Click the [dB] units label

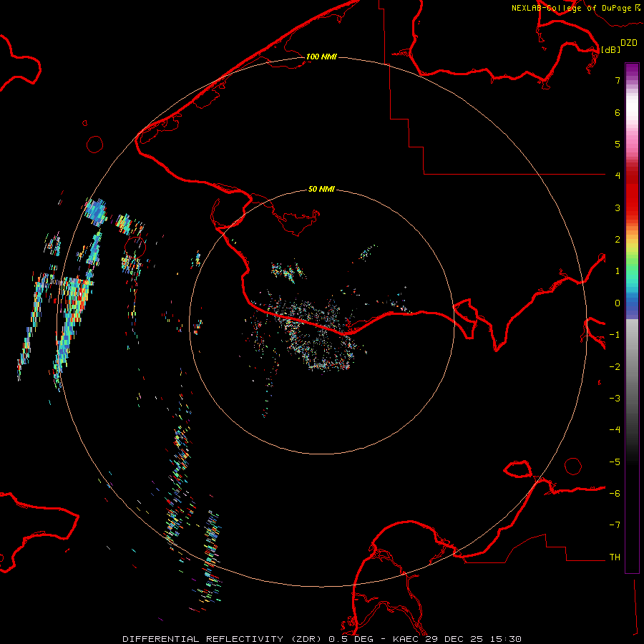pos(610,49)
